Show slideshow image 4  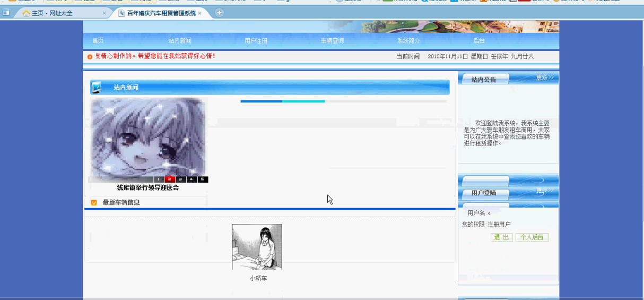pyautogui.click(x=192, y=179)
